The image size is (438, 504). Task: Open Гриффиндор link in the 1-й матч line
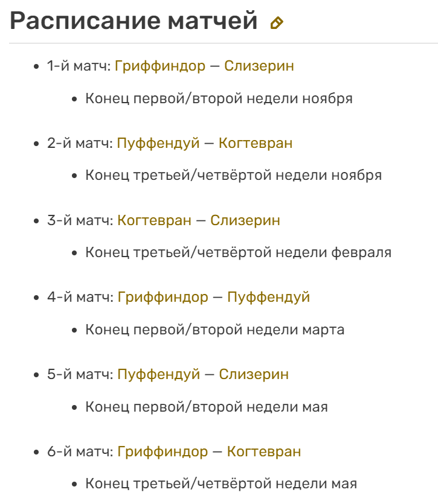pos(160,66)
